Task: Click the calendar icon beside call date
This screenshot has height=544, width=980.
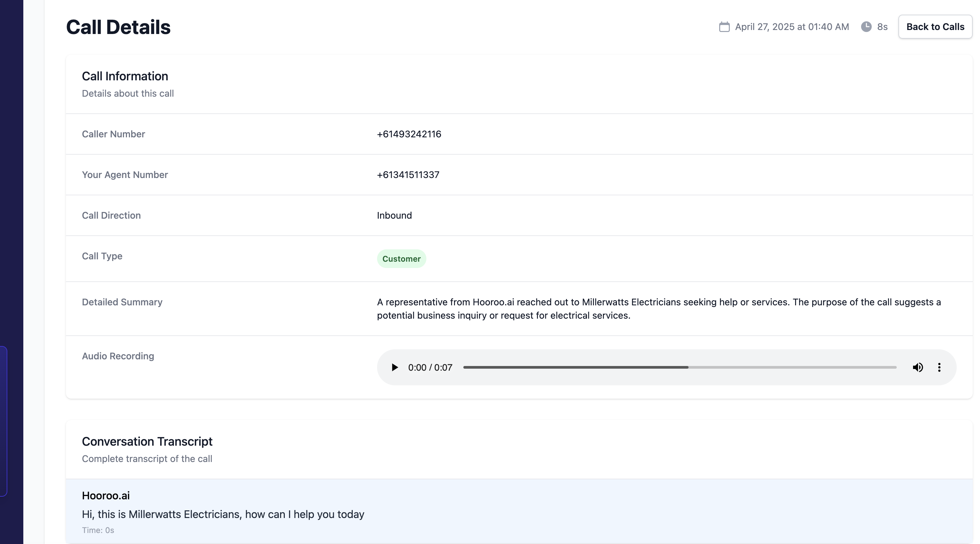Action: (725, 27)
